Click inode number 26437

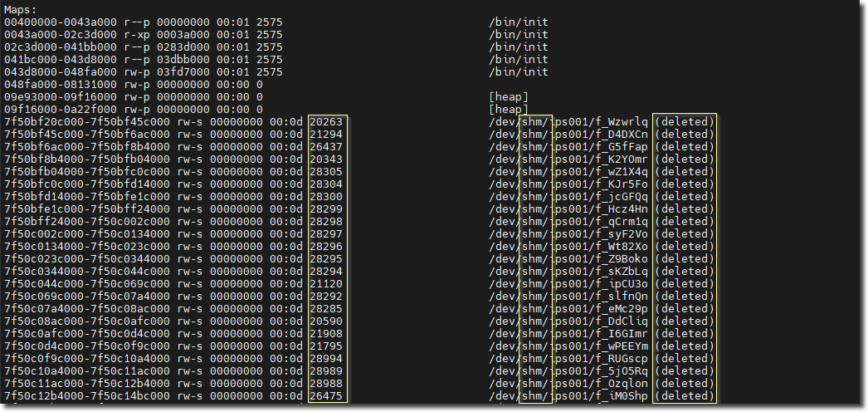tap(326, 147)
